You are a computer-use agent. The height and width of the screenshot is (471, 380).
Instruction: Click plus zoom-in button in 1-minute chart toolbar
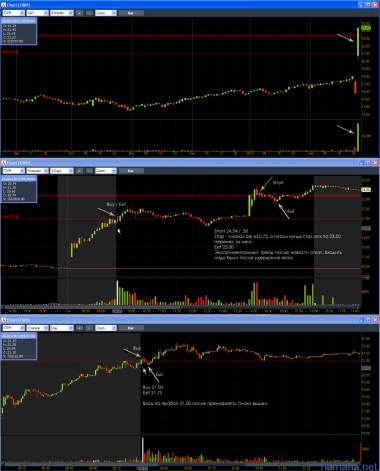(x=79, y=328)
